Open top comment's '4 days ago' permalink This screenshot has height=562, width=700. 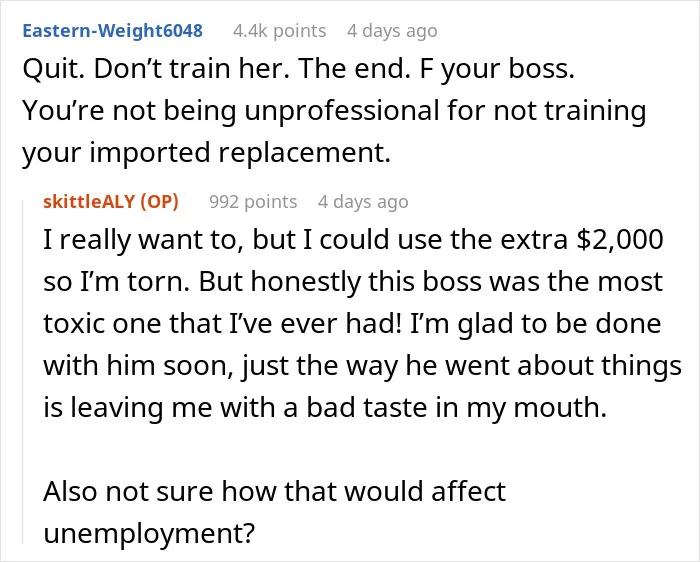[392, 31]
